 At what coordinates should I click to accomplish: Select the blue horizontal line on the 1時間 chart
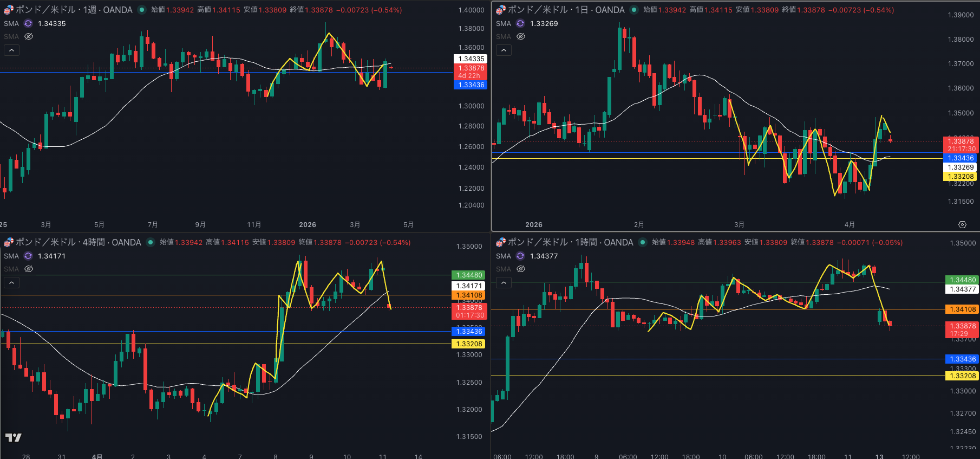point(717,359)
